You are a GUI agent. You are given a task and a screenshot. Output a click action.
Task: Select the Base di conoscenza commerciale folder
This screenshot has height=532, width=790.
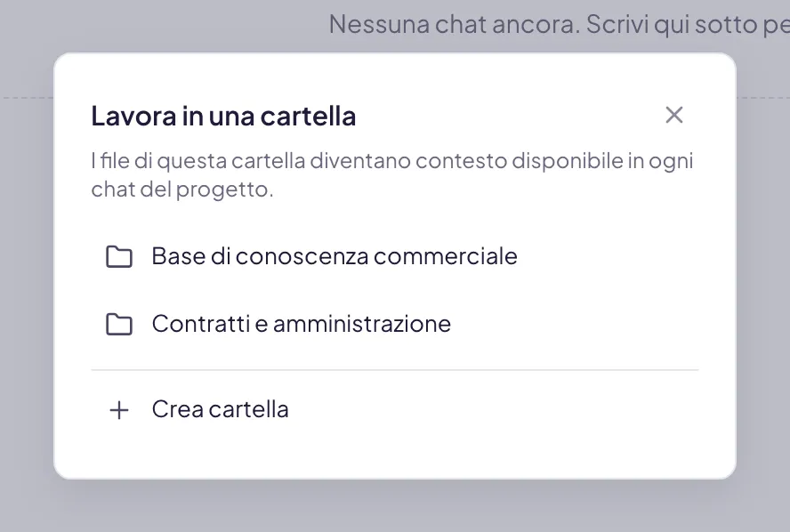point(394,256)
